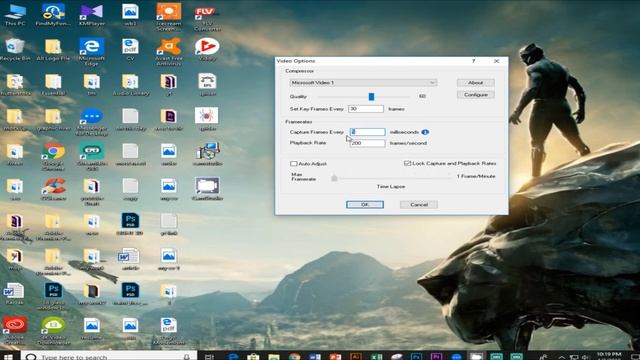This screenshot has height=360, width=640.
Task: Open Icecream Screen Recorder shortcut
Action: [x=169, y=17]
